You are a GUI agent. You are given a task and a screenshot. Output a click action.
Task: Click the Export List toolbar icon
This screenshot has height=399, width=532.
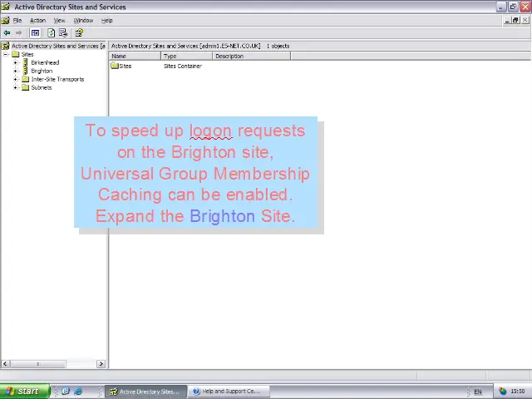pyautogui.click(x=63, y=33)
